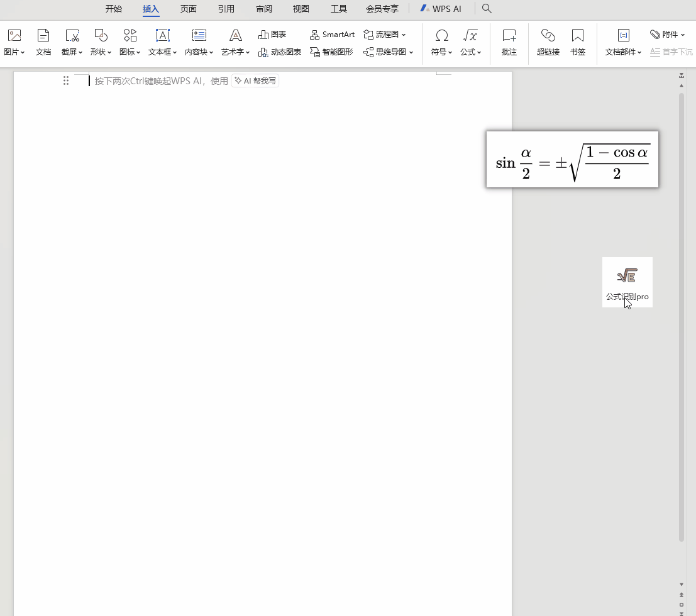Select the 截屏 screenshot tool icon
The image size is (696, 616).
tap(72, 36)
